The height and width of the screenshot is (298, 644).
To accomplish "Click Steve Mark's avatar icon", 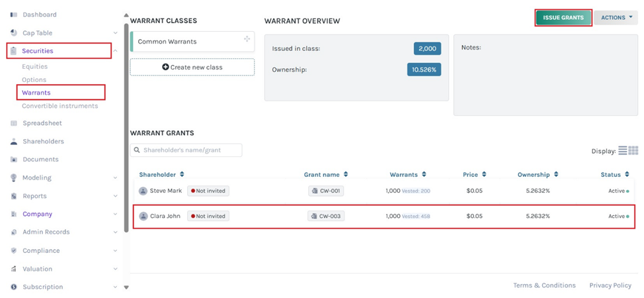I will tap(143, 191).
